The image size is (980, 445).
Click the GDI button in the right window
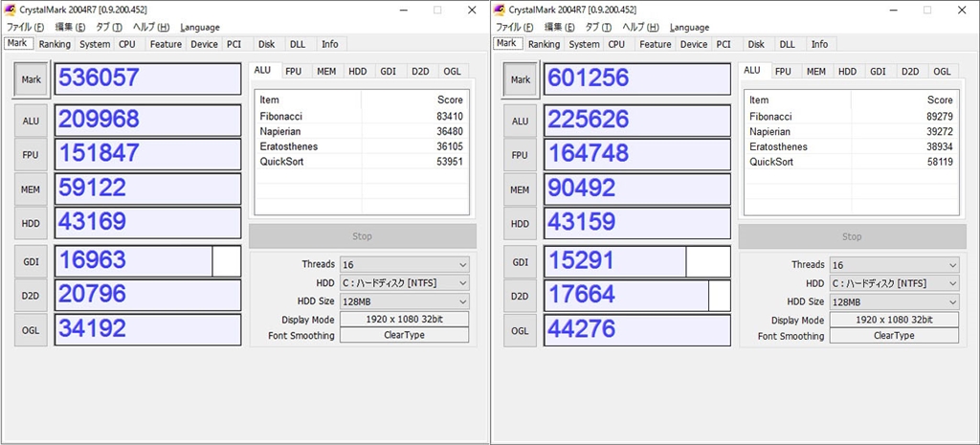[x=520, y=262]
